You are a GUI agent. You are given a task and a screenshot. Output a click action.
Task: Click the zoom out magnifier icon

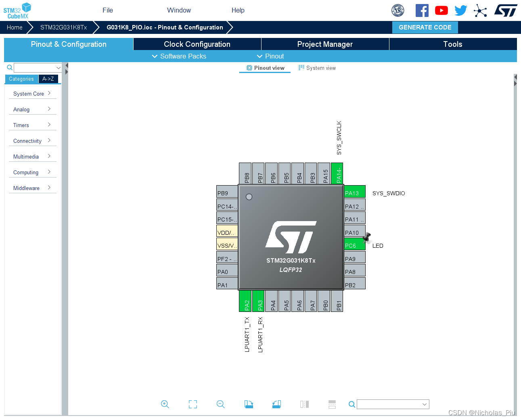tap(221, 404)
